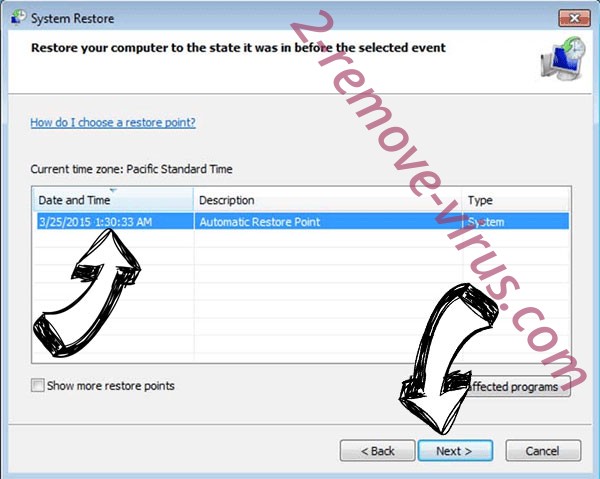
Task: Enable Show more restore points checkbox
Action: (38, 385)
